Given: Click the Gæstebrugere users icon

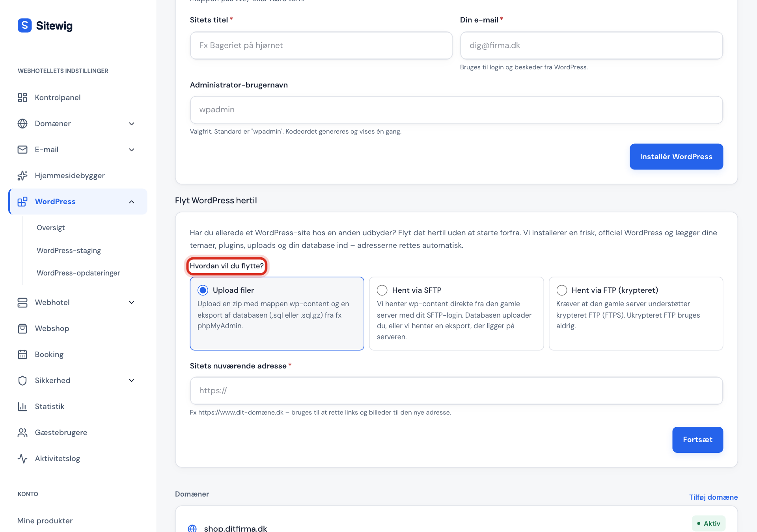Looking at the screenshot, I should (22, 432).
